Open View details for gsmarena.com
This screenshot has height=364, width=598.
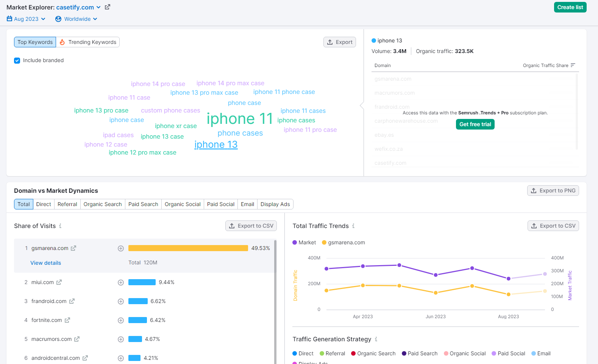[x=46, y=263]
